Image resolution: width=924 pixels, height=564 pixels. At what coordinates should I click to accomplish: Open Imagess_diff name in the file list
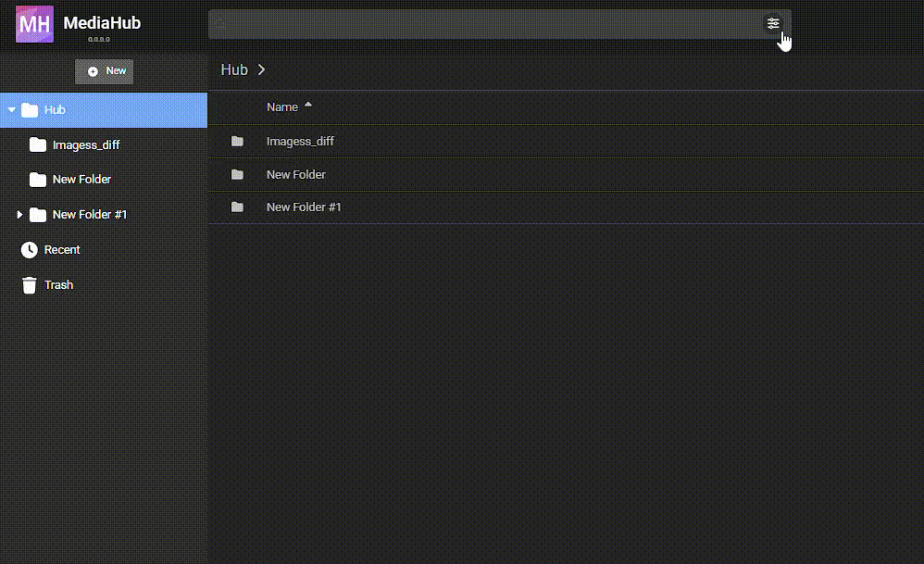point(300,142)
